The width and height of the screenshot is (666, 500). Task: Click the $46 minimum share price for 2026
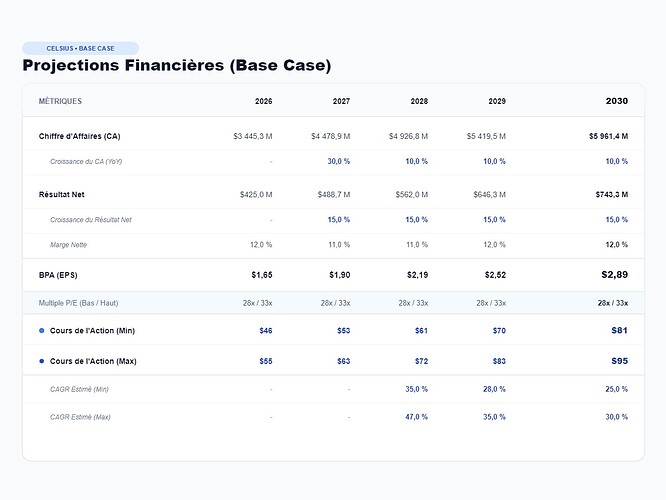pyautogui.click(x=266, y=331)
